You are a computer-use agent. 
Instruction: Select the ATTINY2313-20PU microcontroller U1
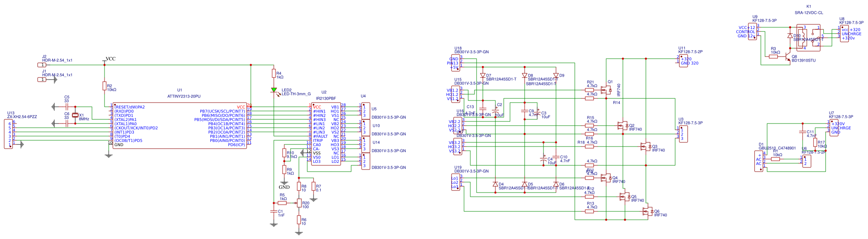pyautogui.click(x=180, y=126)
